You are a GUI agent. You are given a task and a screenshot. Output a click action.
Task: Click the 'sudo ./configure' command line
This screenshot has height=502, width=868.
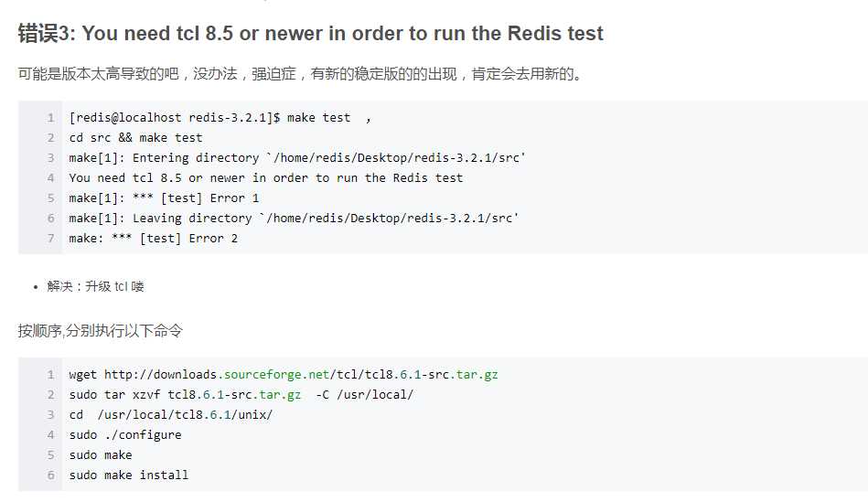point(125,435)
